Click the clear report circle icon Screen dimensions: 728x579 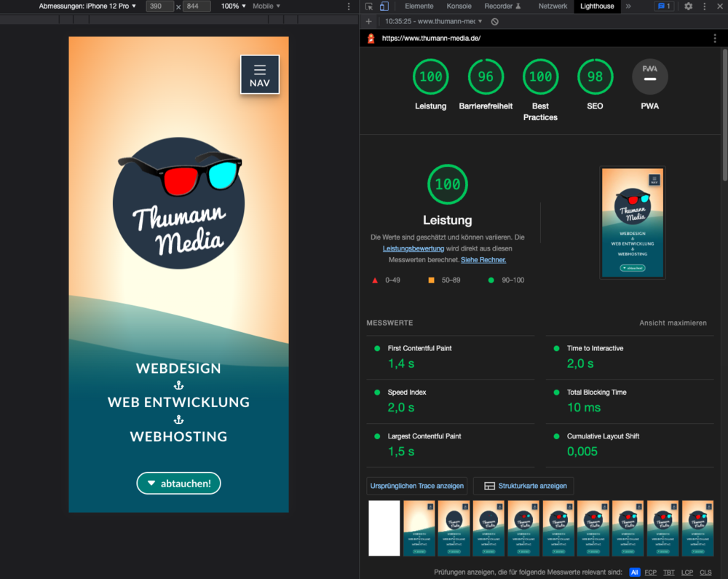pyautogui.click(x=495, y=22)
